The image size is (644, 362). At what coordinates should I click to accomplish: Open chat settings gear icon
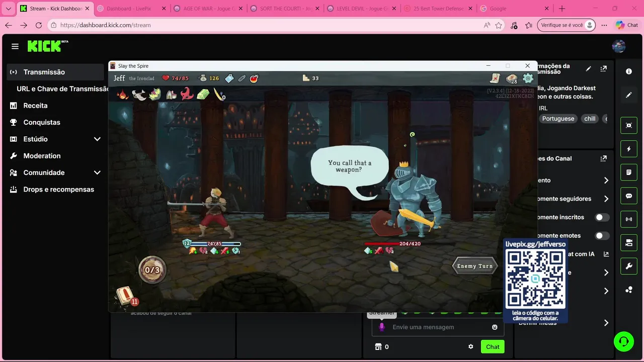(471, 347)
